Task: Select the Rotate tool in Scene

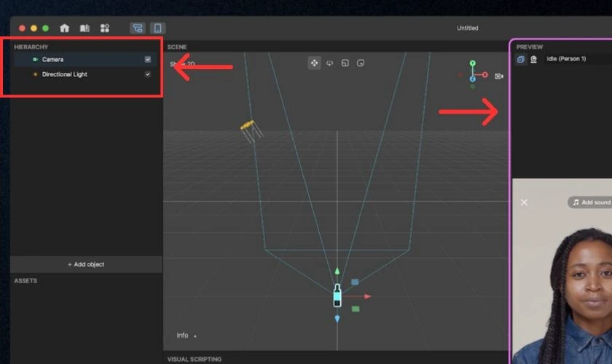Action: [x=330, y=63]
